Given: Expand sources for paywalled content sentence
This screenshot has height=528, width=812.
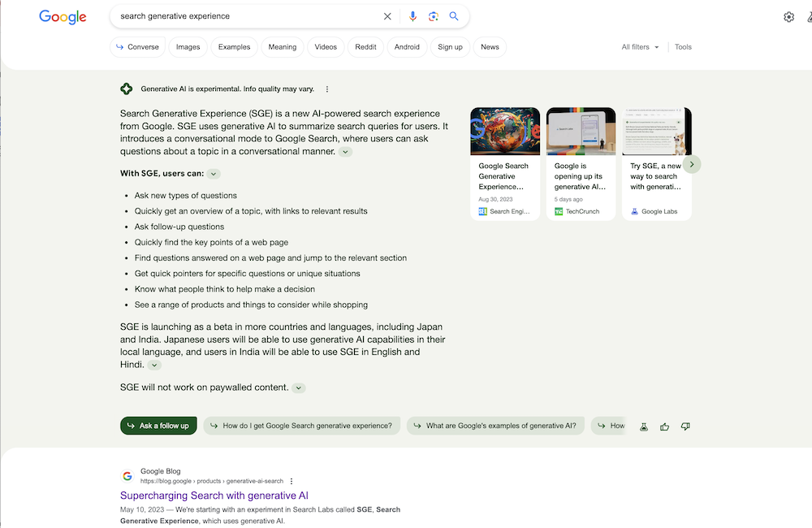Looking at the screenshot, I should pos(298,388).
